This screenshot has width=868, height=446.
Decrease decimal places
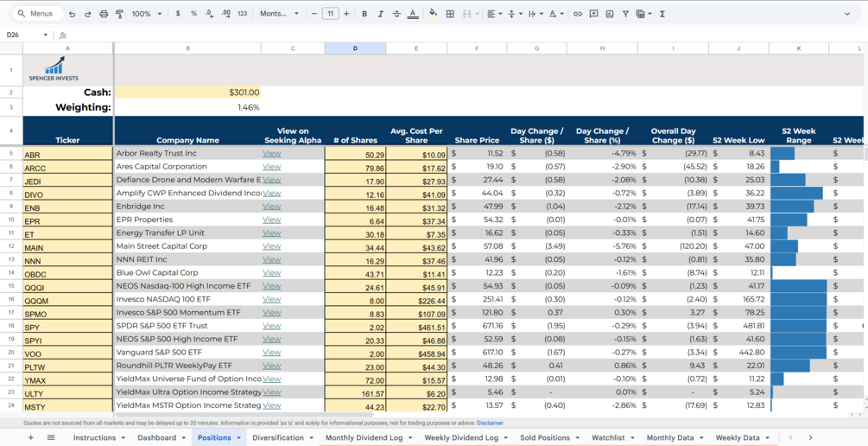209,14
